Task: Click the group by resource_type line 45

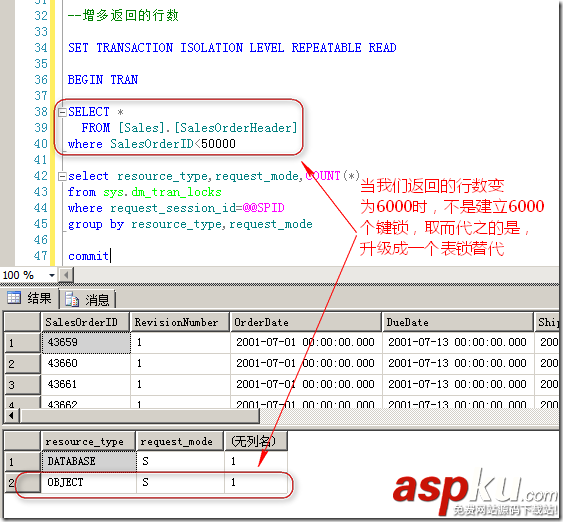Action: click(x=190, y=224)
